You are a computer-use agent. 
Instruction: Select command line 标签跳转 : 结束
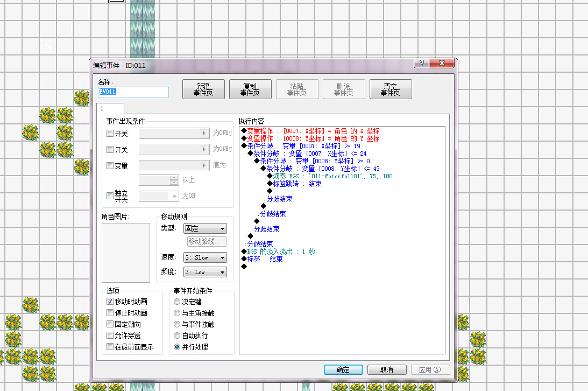(x=294, y=184)
